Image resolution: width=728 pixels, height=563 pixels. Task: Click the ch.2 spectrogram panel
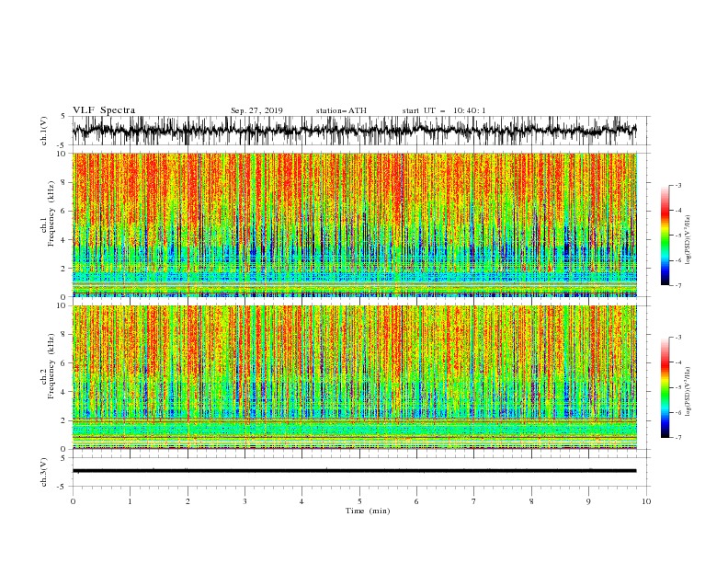(355, 377)
